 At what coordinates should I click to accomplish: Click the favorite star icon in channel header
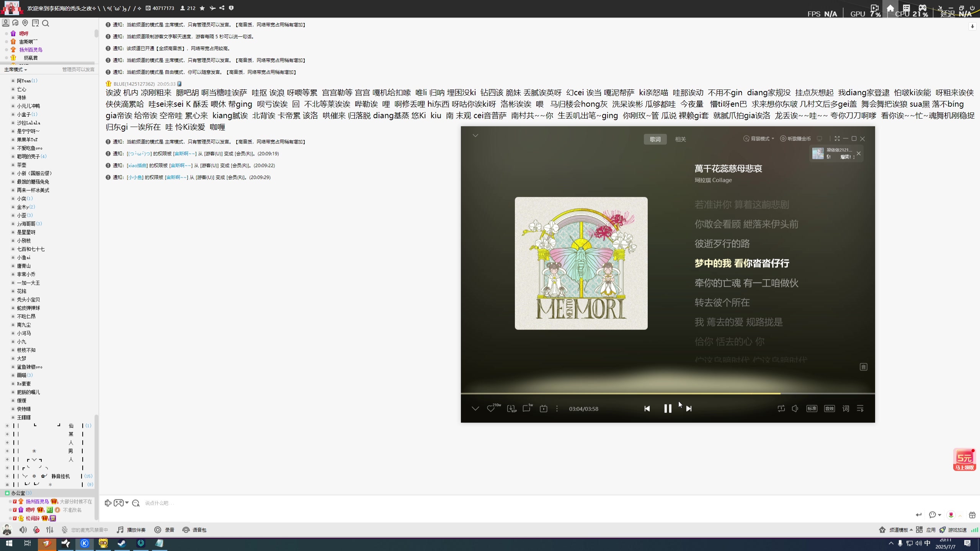click(202, 8)
